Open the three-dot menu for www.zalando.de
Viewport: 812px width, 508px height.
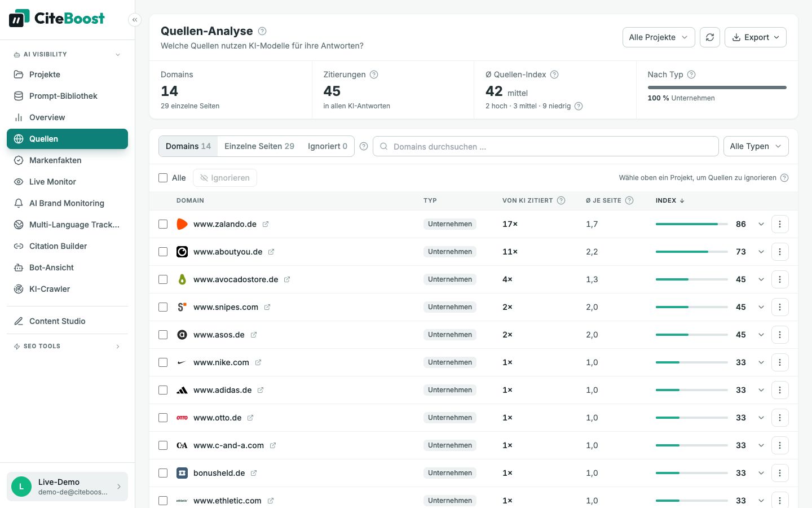(780, 224)
